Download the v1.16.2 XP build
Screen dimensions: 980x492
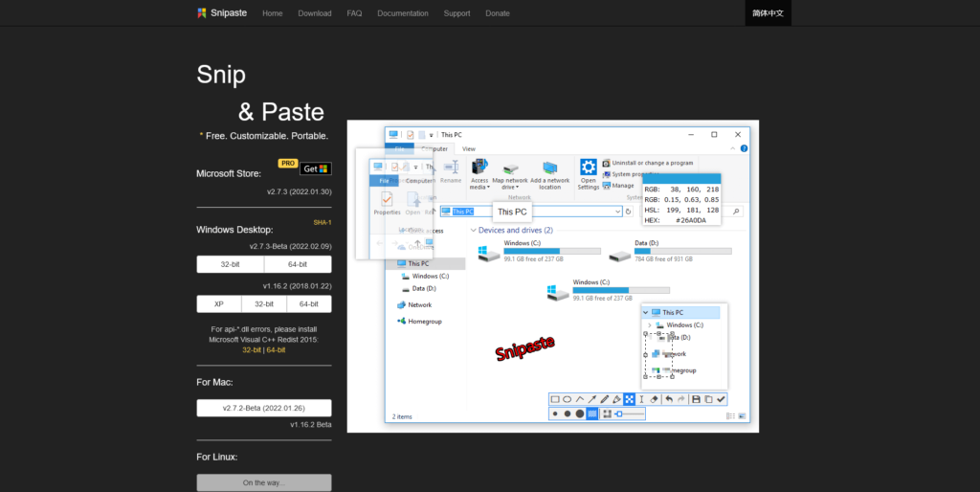(x=219, y=303)
